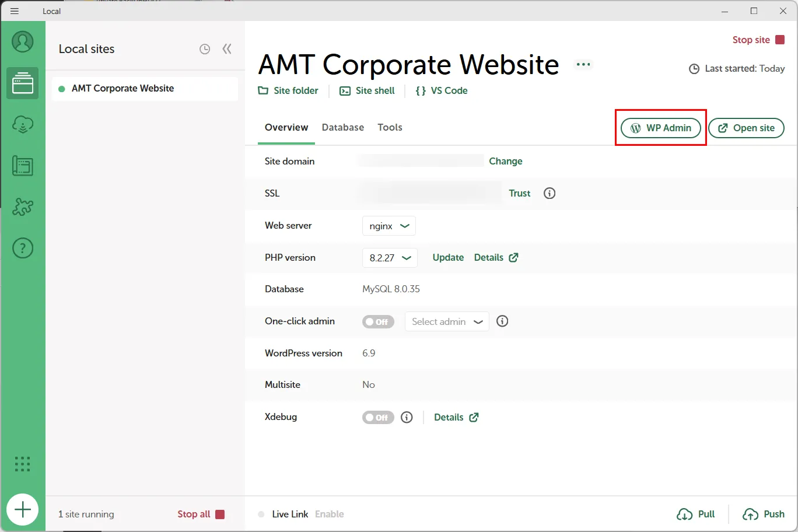
Task: Toggle the One-click admin switch
Action: (378, 321)
